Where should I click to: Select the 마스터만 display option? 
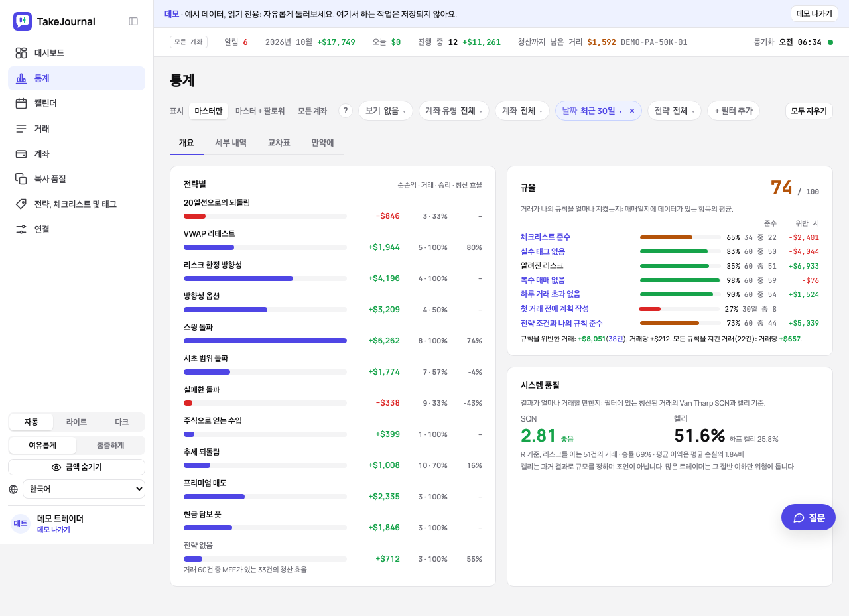tap(208, 111)
